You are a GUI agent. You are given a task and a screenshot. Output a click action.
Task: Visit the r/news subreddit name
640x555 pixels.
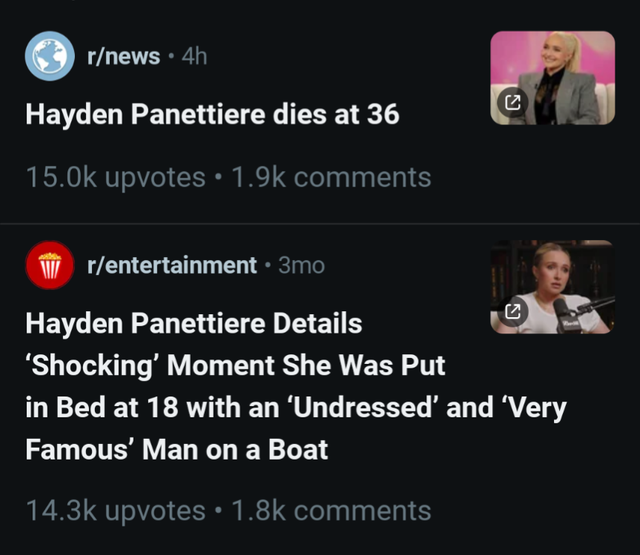pos(123,56)
